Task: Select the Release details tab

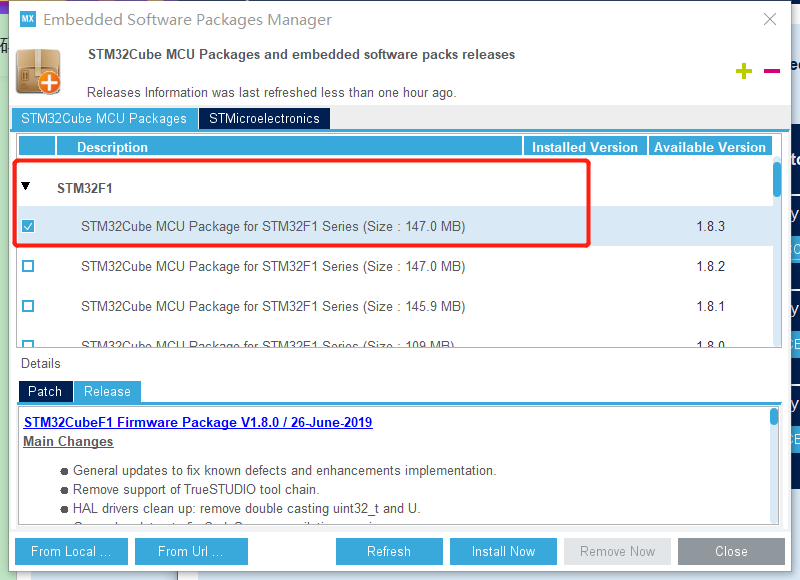Action: [107, 391]
